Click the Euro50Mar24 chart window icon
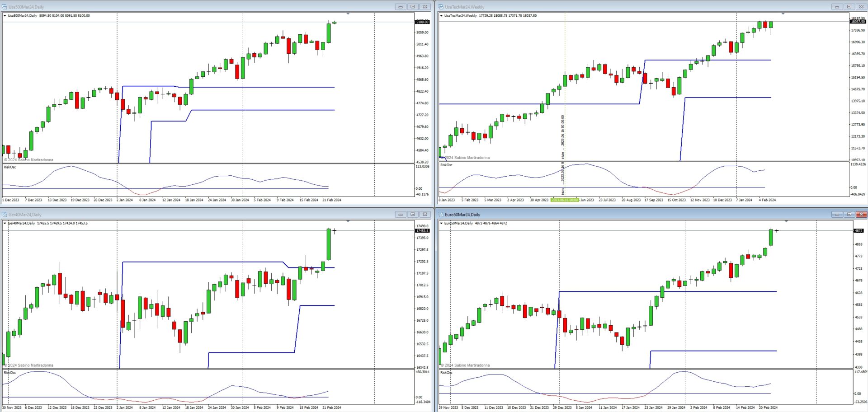The width and height of the screenshot is (868, 412). coord(441,215)
